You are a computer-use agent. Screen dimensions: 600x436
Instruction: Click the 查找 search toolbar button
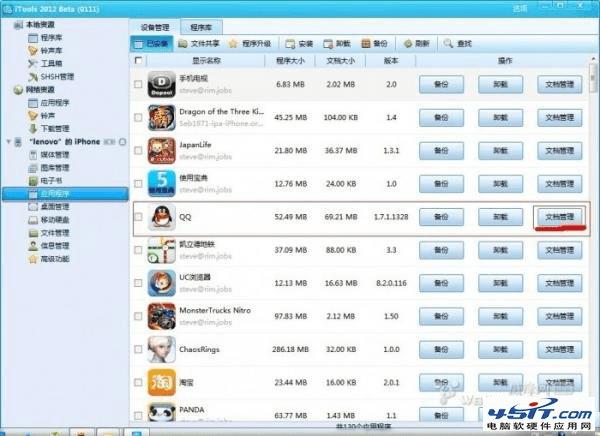[458, 44]
